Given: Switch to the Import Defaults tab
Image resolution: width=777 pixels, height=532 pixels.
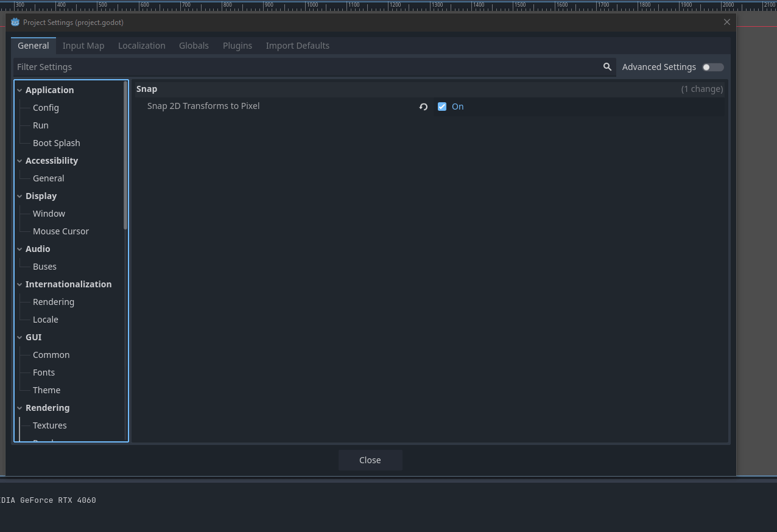Looking at the screenshot, I should tap(297, 45).
